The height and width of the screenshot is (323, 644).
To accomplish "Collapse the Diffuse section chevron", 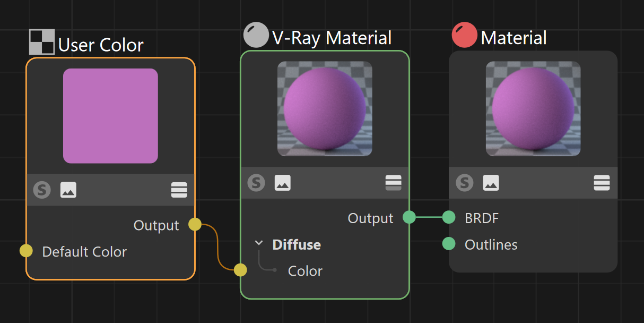I will (259, 243).
